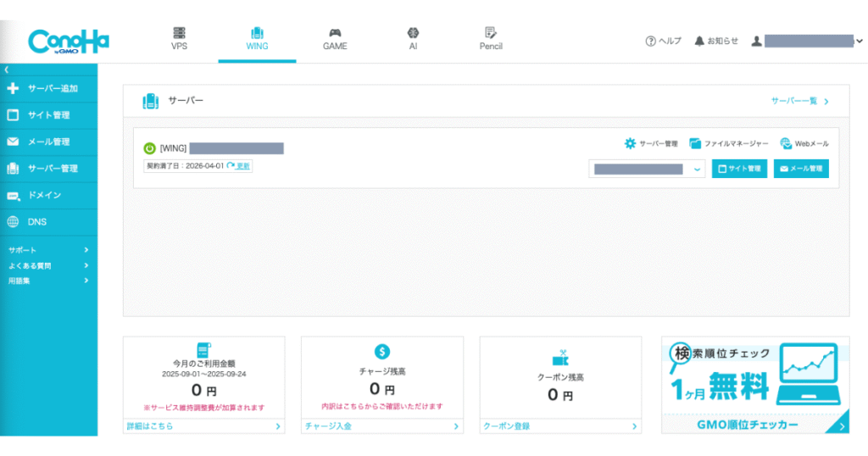Switch to the GAME tab

[335, 39]
